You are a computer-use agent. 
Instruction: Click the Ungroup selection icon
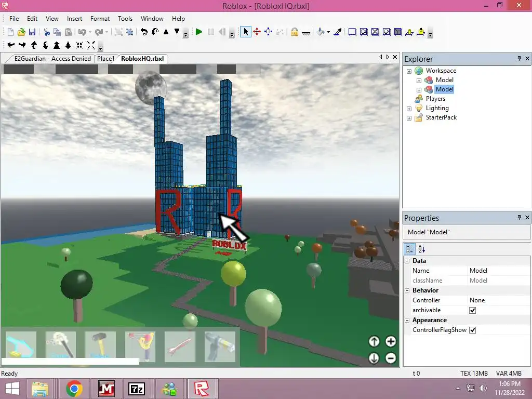click(129, 32)
